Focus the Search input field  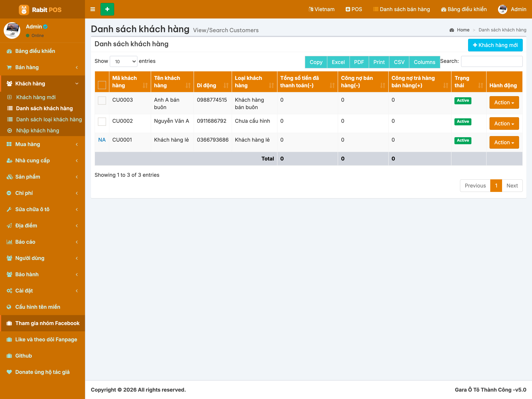click(492, 61)
